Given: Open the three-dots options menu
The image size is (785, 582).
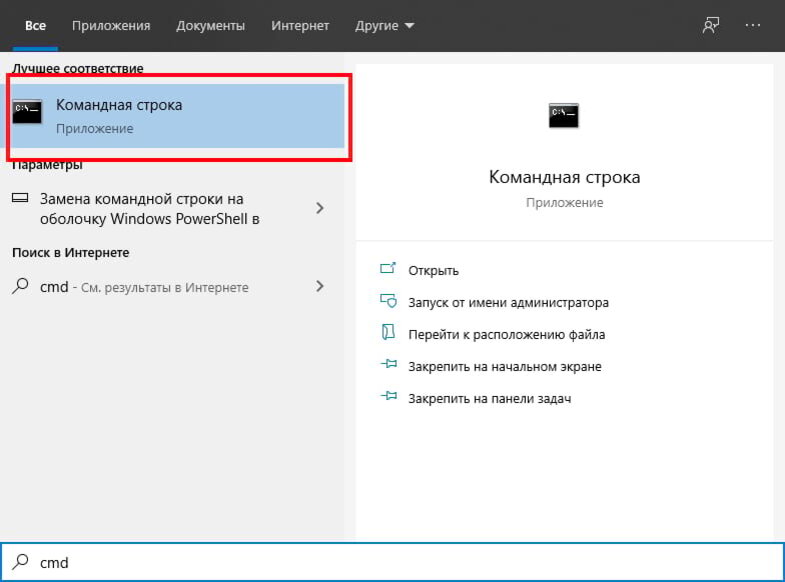Looking at the screenshot, I should point(752,25).
